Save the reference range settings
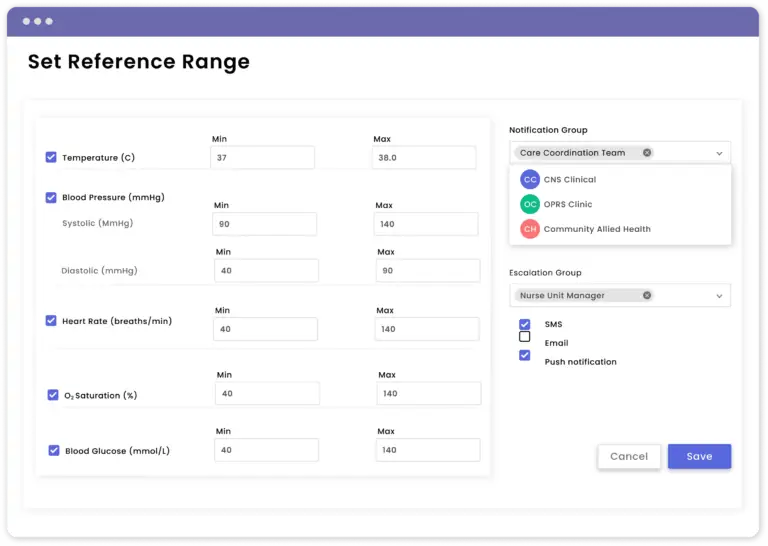 699,456
